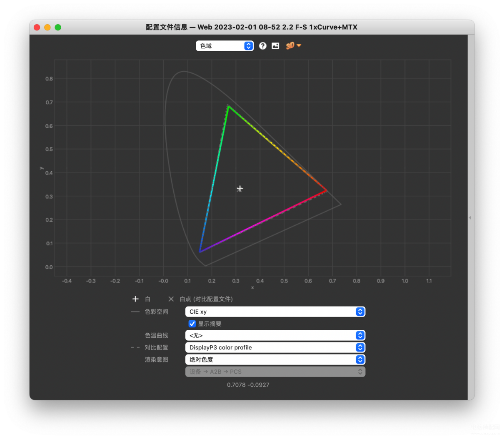Open the 色域 plot type dropdown

click(x=225, y=46)
